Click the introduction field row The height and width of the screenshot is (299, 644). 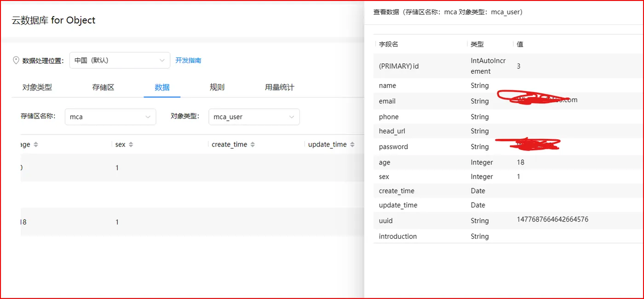[509, 236]
